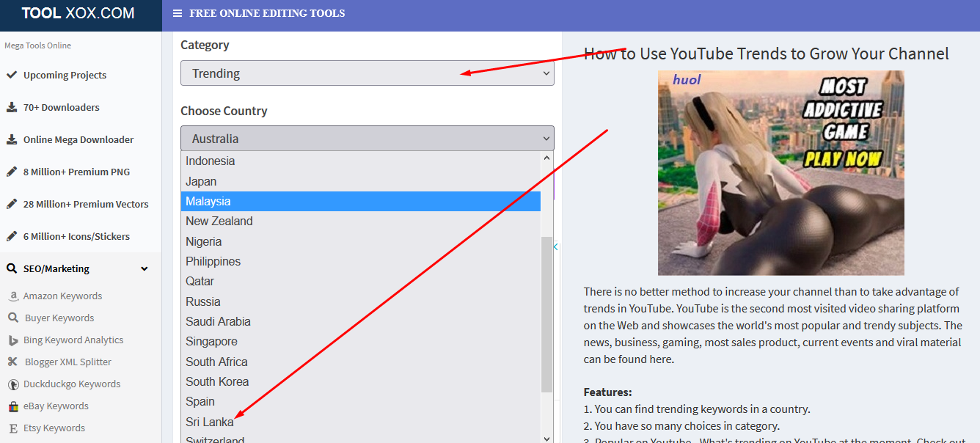Screen dimensions: 980x443
Task: Click the hamburger menu icon in header
Action: (x=177, y=13)
